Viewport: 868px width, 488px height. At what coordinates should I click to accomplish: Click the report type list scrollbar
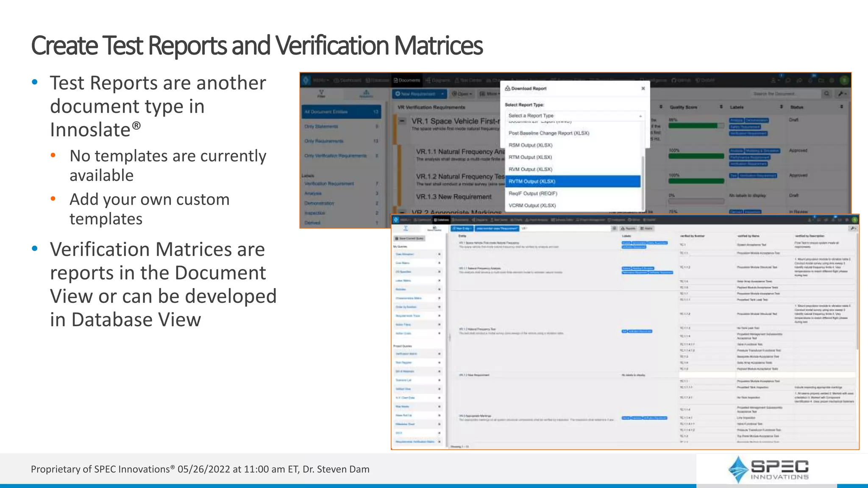(x=643, y=182)
